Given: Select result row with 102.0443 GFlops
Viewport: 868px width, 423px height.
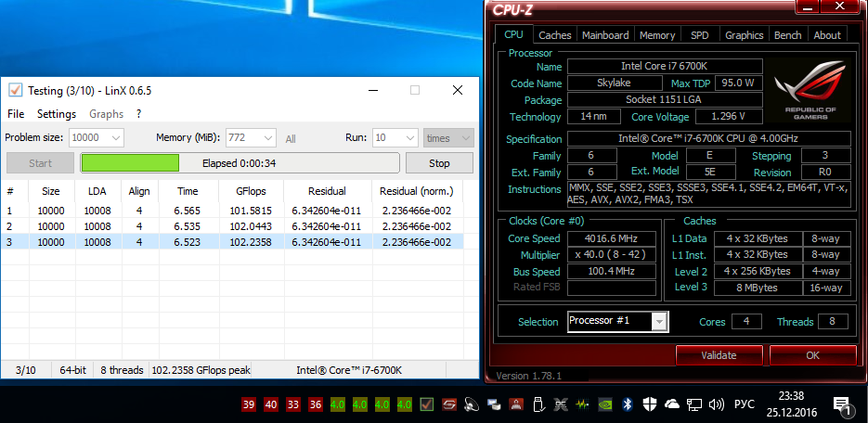Looking at the screenshot, I should click(x=232, y=225).
